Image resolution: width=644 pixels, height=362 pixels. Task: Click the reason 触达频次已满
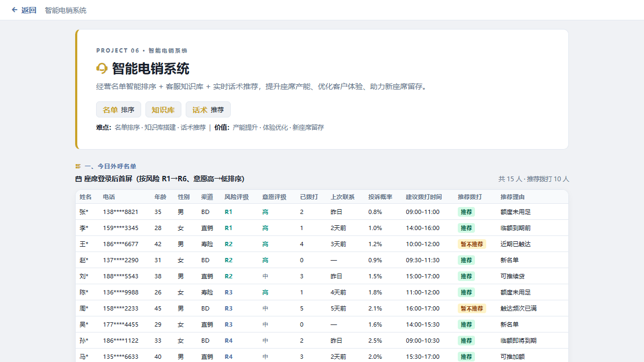(x=519, y=308)
